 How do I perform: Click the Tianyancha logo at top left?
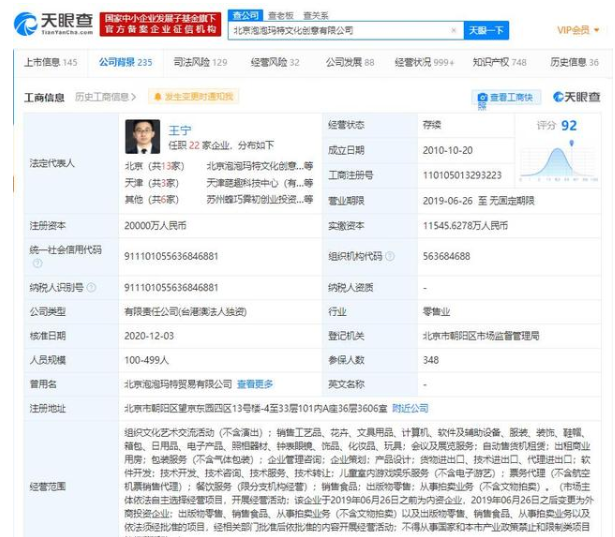coord(54,24)
